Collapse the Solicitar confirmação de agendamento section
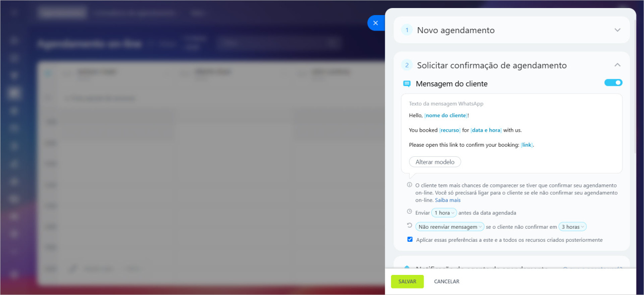Image resolution: width=644 pixels, height=295 pixels. click(x=617, y=65)
